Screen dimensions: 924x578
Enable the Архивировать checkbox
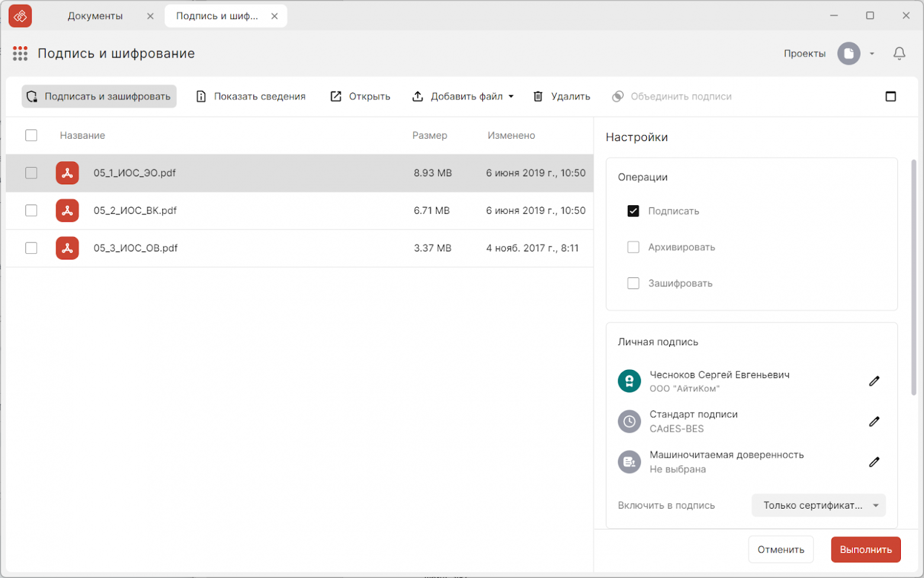pos(633,247)
